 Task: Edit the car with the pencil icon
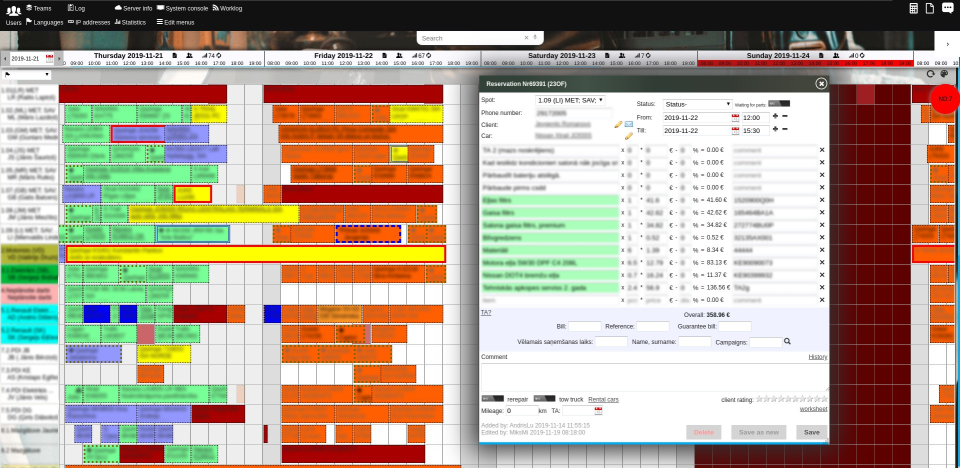click(628, 136)
